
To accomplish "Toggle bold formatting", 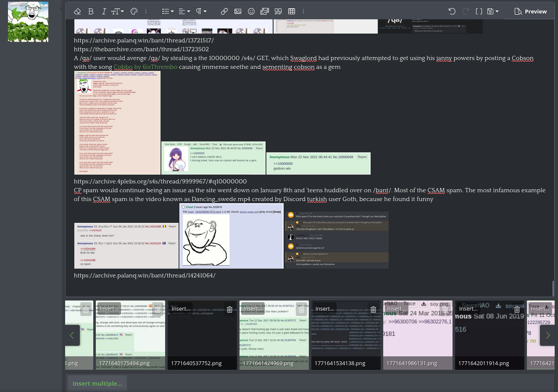I will click(91, 11).
